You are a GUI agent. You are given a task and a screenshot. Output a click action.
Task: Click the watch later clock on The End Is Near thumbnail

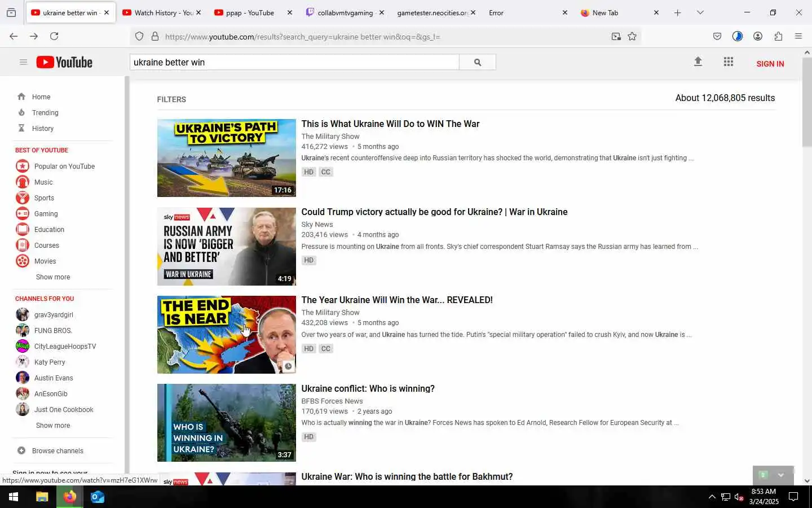click(288, 366)
